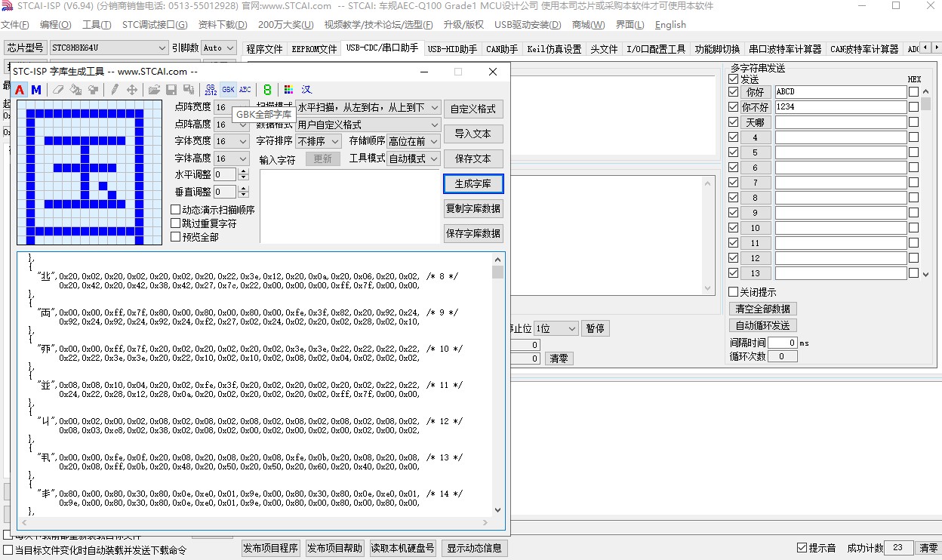Uncheck the checkbox beside 你好 button

[734, 92]
